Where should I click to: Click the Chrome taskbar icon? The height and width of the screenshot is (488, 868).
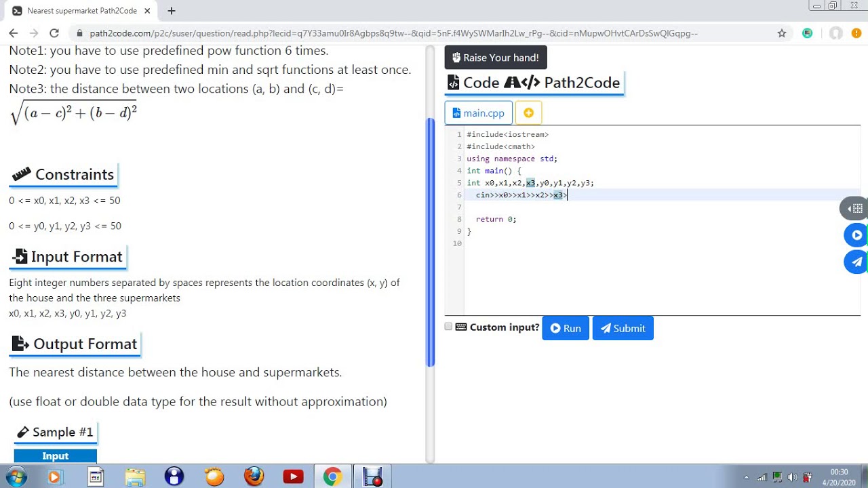(332, 477)
